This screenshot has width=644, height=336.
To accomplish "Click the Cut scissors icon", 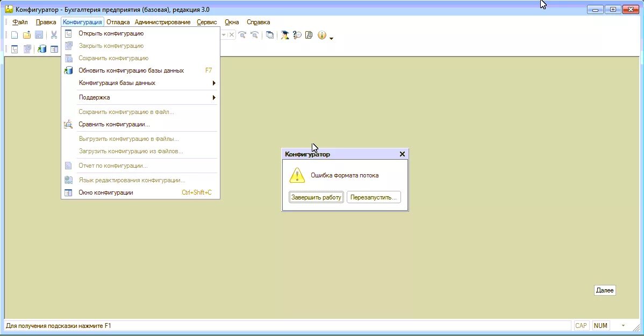I will click(x=54, y=35).
